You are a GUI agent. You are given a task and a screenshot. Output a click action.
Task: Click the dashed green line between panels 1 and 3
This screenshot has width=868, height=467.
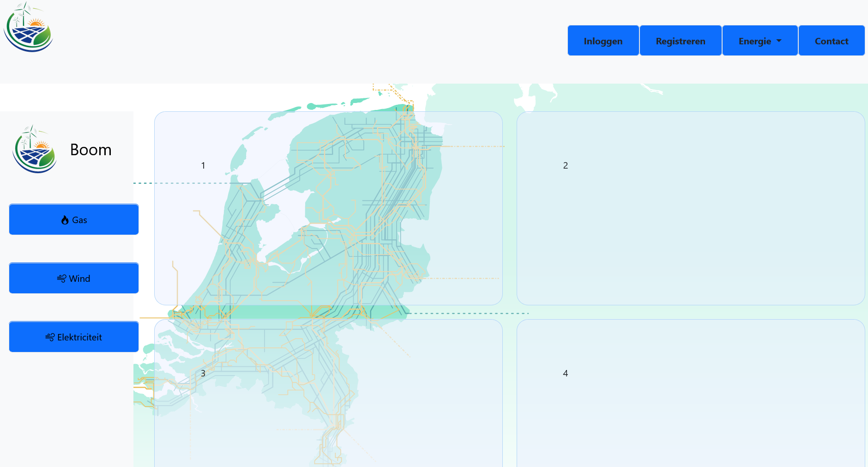click(x=466, y=313)
